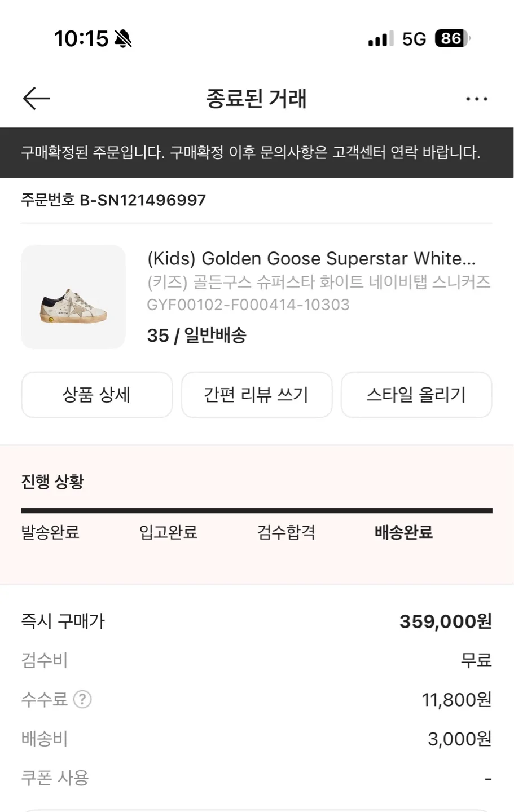
Task: Tap the back arrow icon
Action: tap(37, 99)
